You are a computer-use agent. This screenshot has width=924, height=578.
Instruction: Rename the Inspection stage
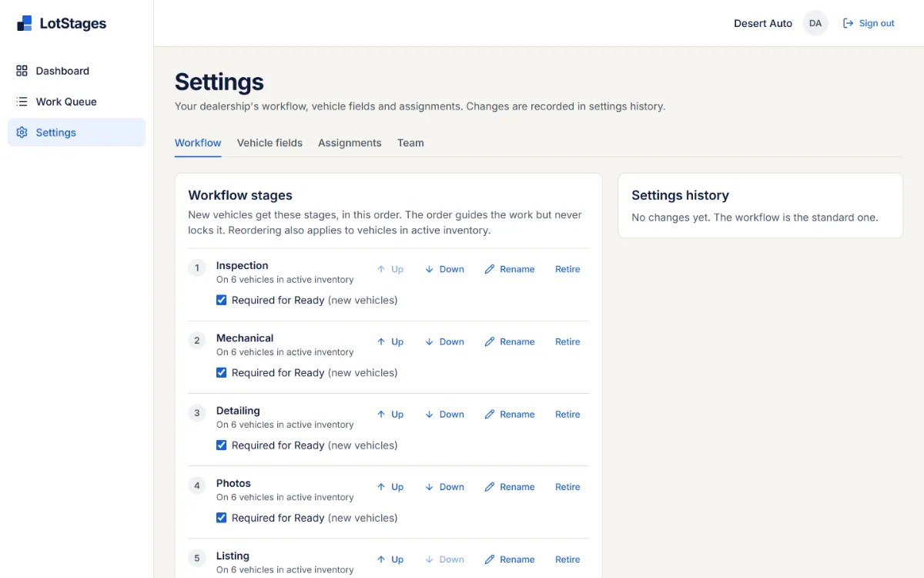510,269
